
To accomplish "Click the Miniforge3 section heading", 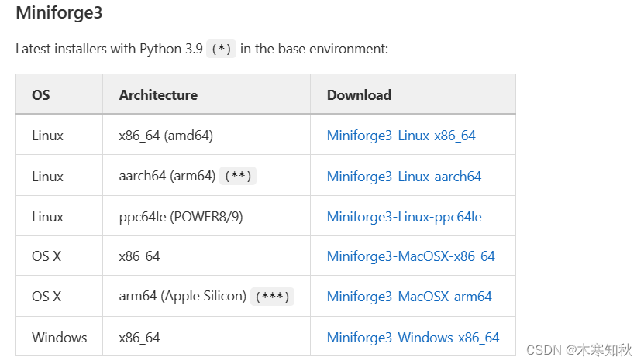I will point(59,14).
